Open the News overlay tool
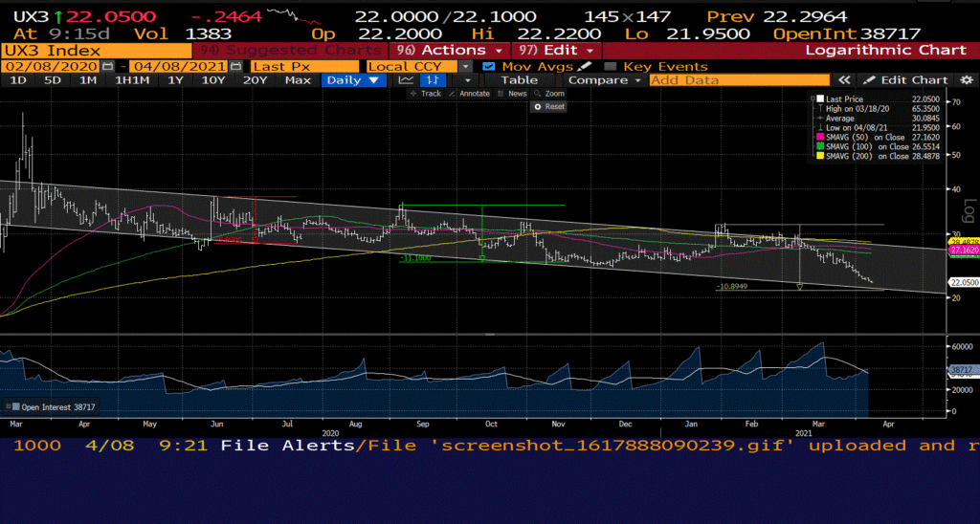Viewport: 980px width, 524px height. tap(513, 94)
